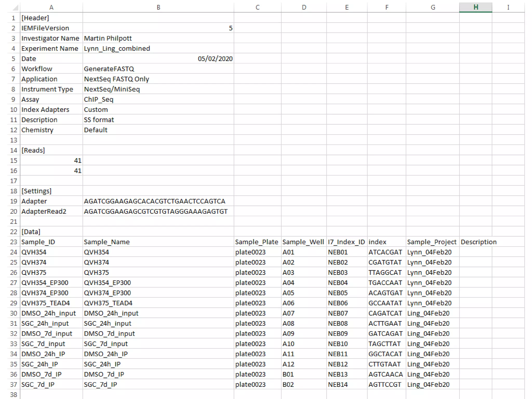Viewport: 532px width, 399px height.
Task: Select row 23 header
Action: [14, 242]
